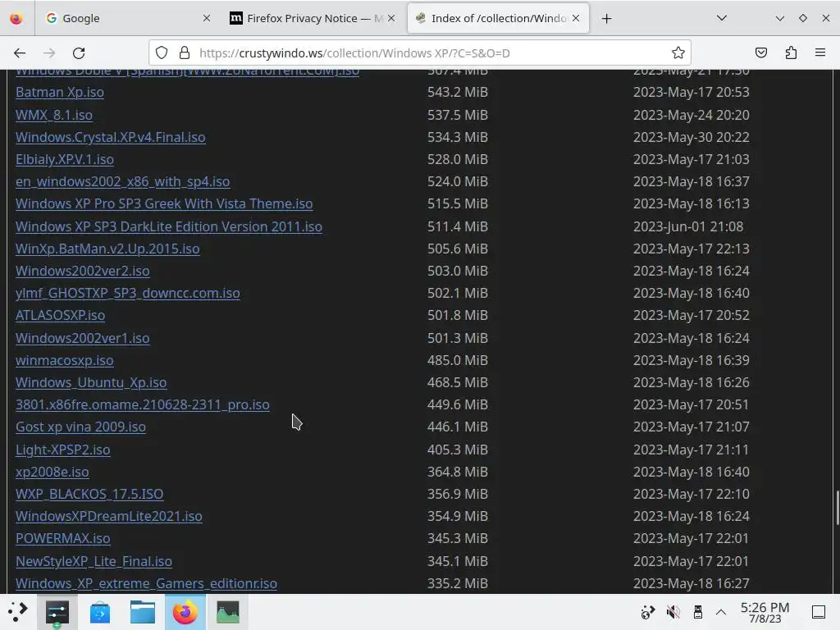Click the 2023-Jun-01 21:08 date
This screenshot has width=840, height=630.
tap(688, 226)
